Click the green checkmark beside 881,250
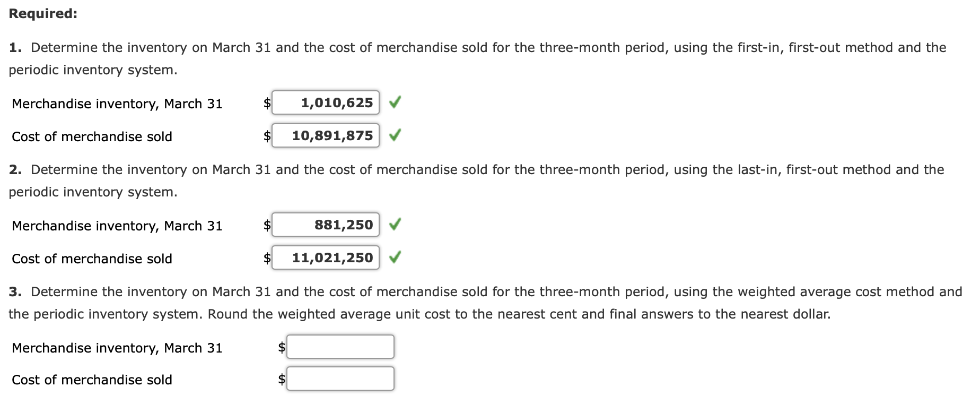This screenshot has height=395, width=980. (397, 225)
